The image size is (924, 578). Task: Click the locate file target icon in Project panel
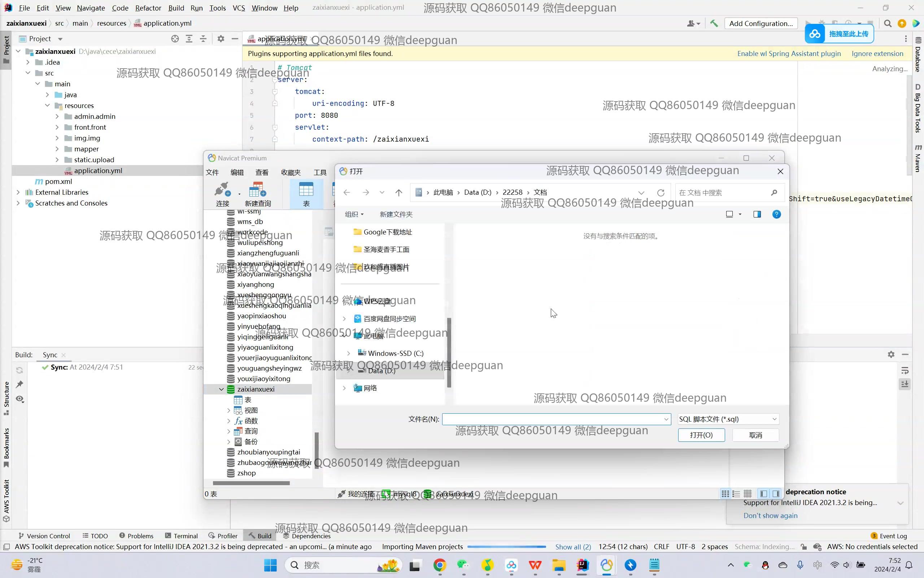pos(175,39)
